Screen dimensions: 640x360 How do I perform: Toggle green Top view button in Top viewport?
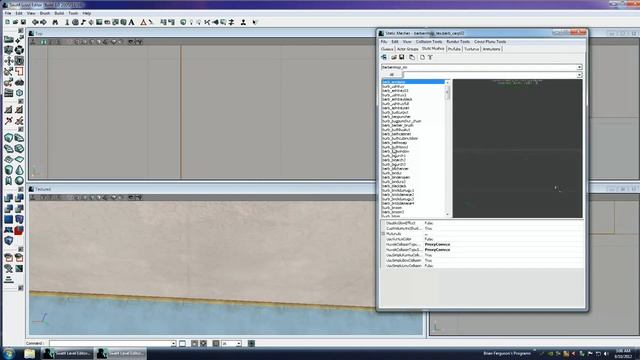click(x=43, y=42)
